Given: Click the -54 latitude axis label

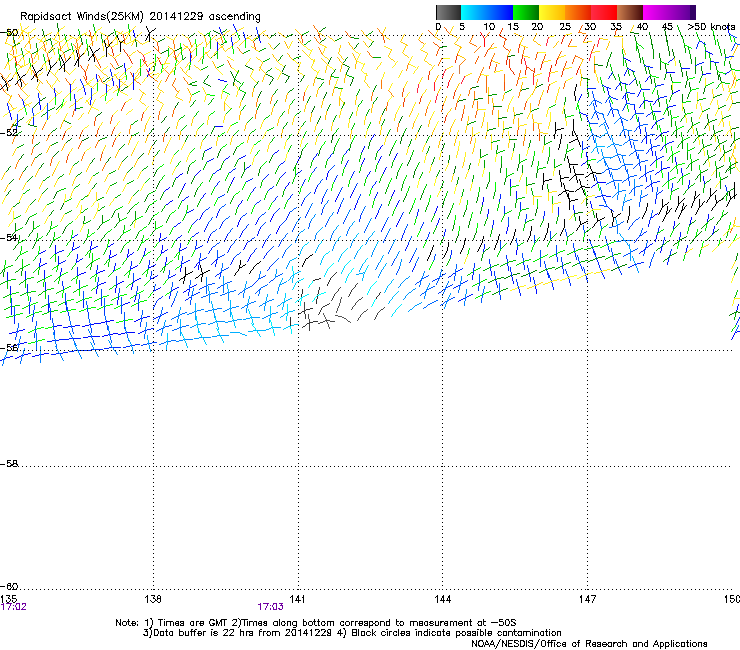Looking at the screenshot, I should 9,237.
